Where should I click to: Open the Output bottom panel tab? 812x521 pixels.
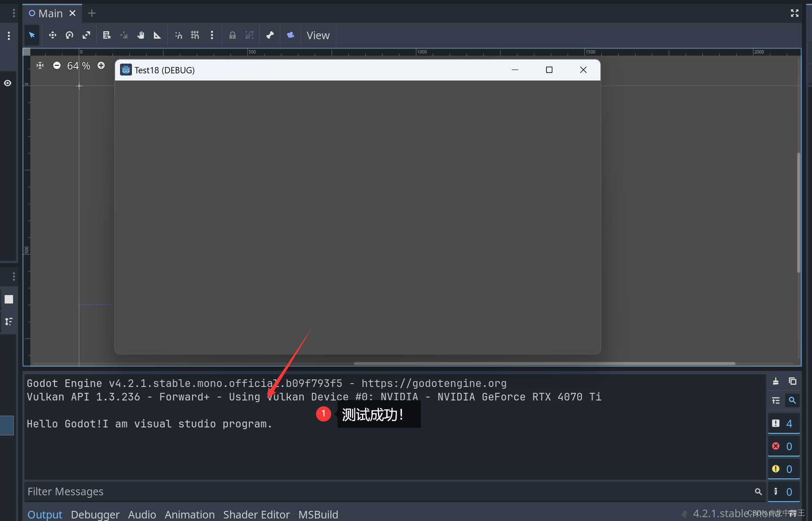(45, 514)
